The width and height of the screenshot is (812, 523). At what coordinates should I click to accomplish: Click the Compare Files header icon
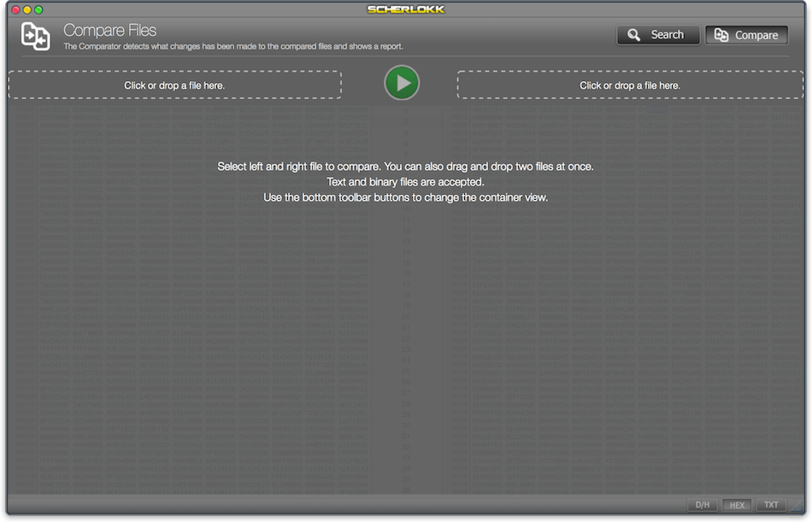35,37
